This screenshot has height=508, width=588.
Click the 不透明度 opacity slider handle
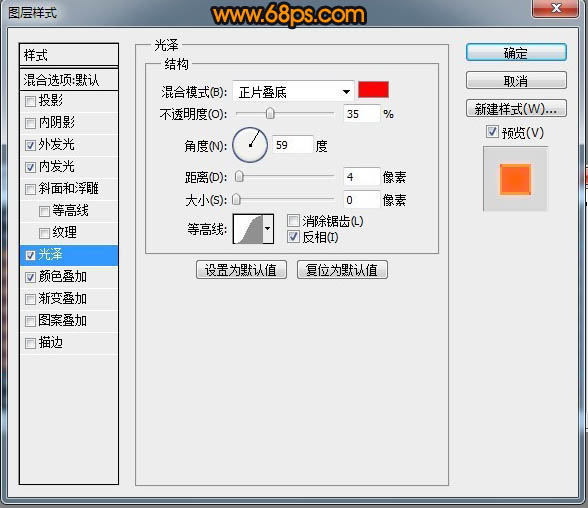tap(270, 113)
